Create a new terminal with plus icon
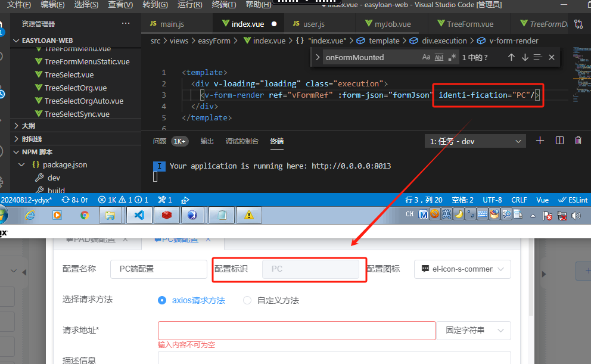 (x=540, y=141)
